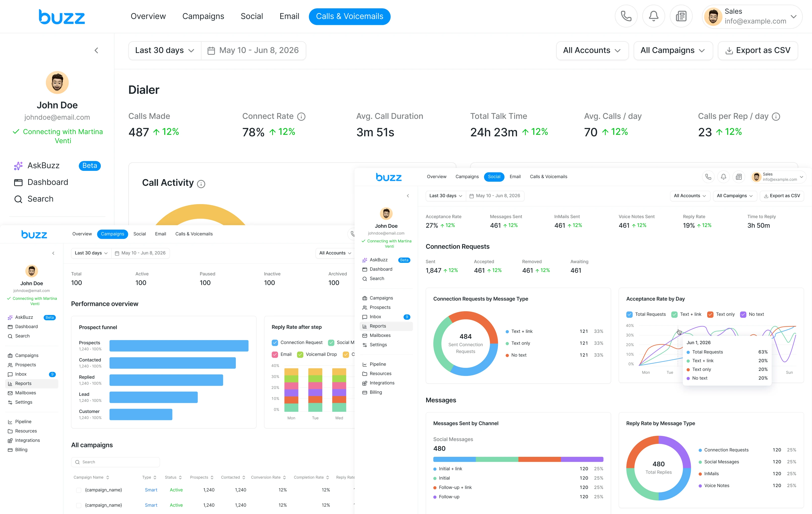The width and height of the screenshot is (812, 514).
Task: Toggle Text + link checkbox in Acceptance Rate chart
Action: pos(674,314)
